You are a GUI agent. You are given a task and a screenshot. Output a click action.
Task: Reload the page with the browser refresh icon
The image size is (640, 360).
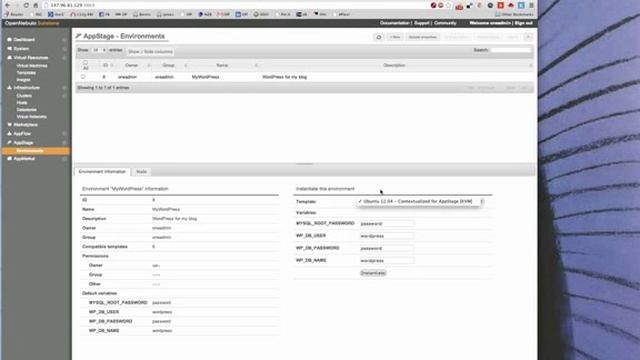coord(26,5)
